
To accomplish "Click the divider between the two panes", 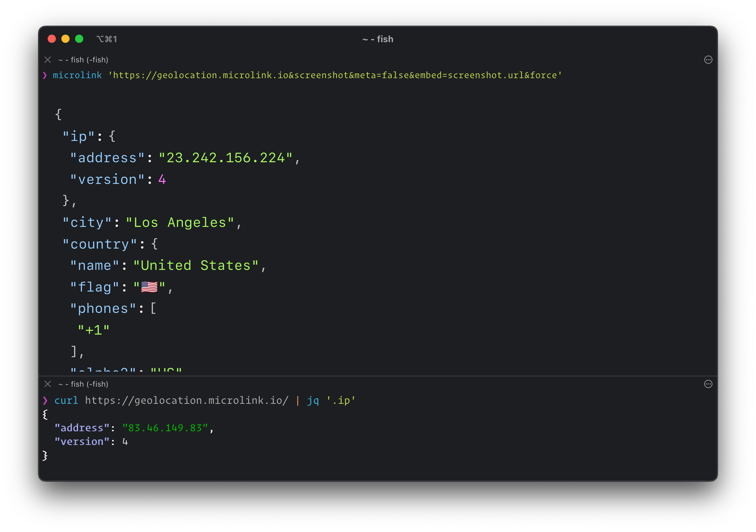I will pos(378,376).
